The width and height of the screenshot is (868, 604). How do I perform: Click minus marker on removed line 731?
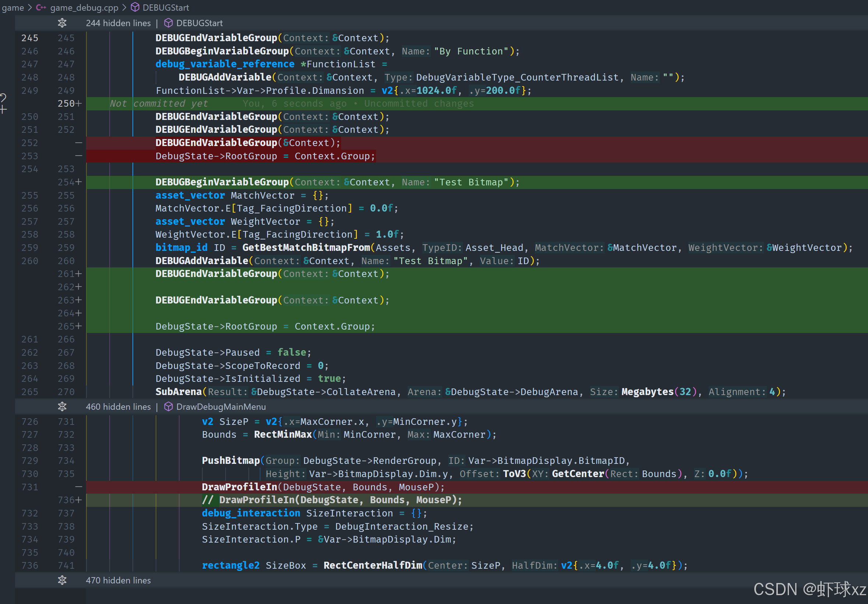coord(79,487)
